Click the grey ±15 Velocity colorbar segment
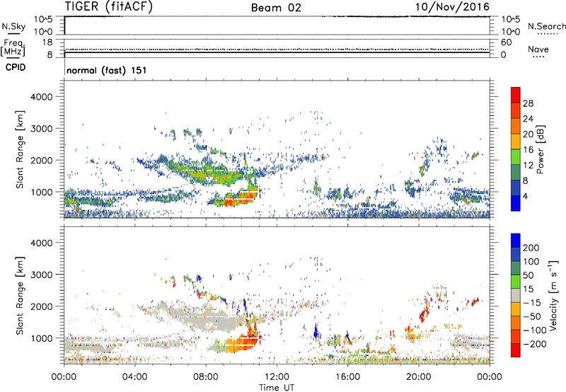 [x=516, y=295]
